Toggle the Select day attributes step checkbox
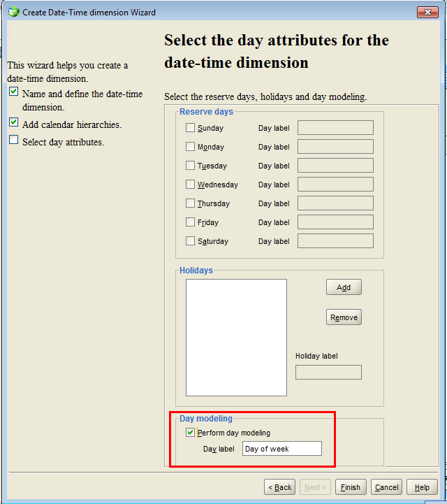Image resolution: width=447 pixels, height=504 pixels. point(13,140)
